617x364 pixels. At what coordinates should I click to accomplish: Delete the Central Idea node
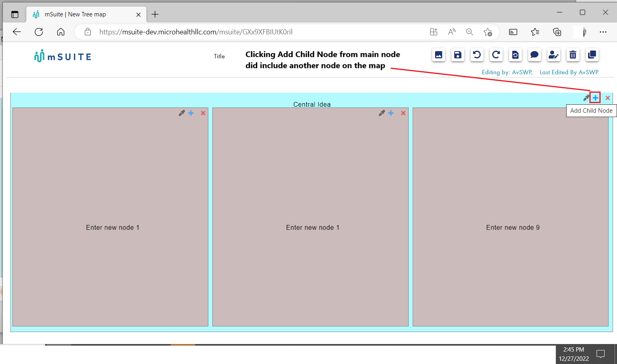(607, 97)
